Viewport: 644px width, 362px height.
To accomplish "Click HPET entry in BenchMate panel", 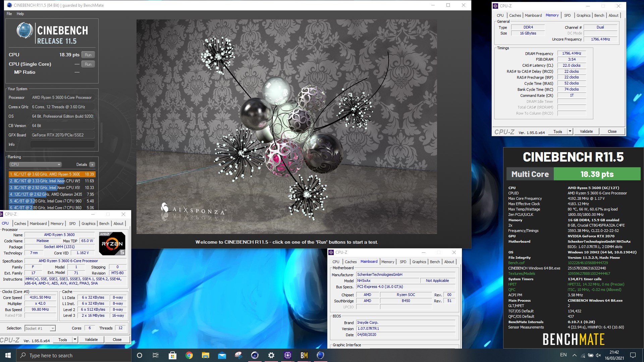I will [513, 284].
